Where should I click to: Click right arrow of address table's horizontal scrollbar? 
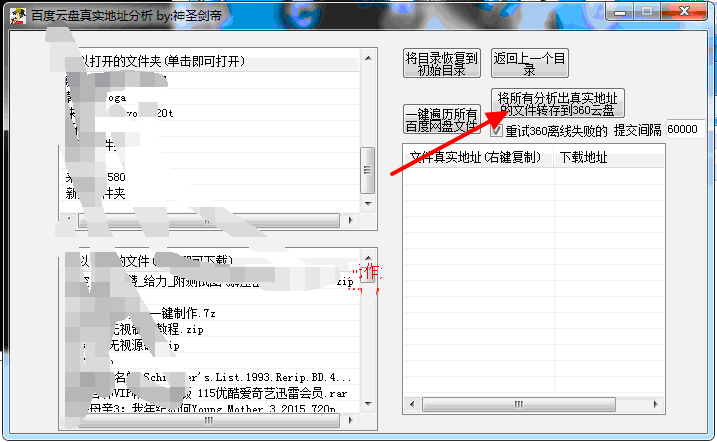click(x=656, y=405)
